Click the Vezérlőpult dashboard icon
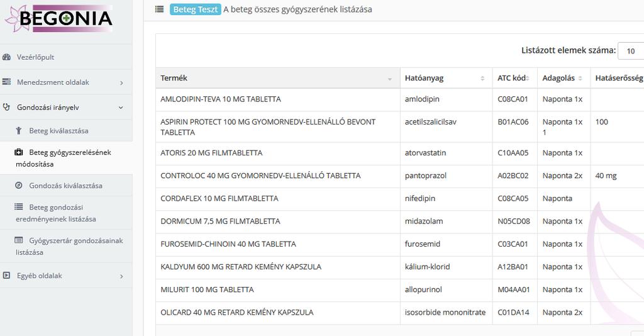Screen dimensions: 644x336 click(6, 57)
